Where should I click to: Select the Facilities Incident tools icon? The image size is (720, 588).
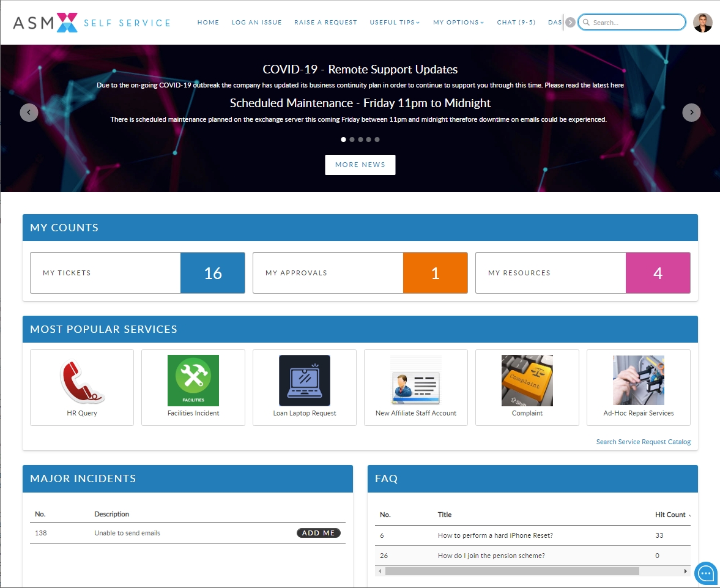[193, 381]
